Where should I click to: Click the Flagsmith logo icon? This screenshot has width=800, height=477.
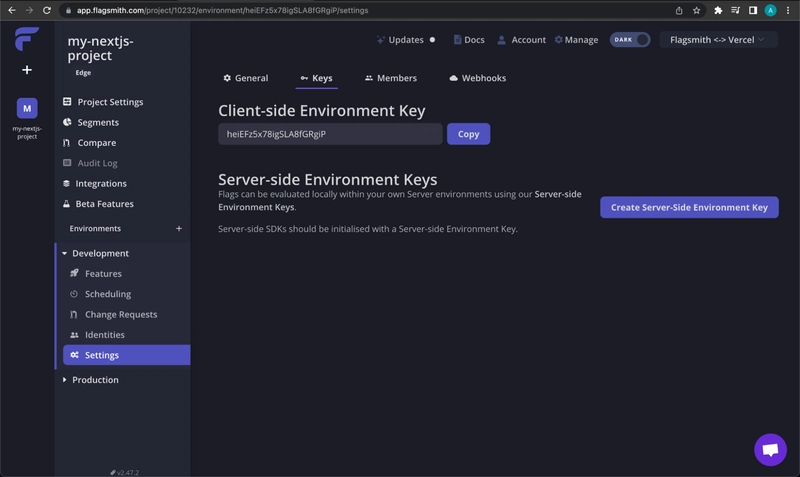[x=27, y=39]
